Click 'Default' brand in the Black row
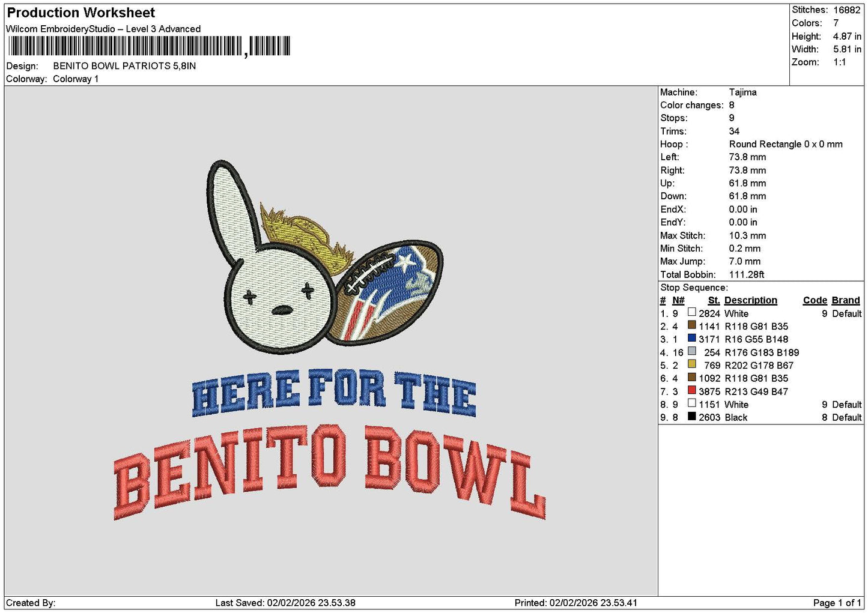 pos(847,417)
